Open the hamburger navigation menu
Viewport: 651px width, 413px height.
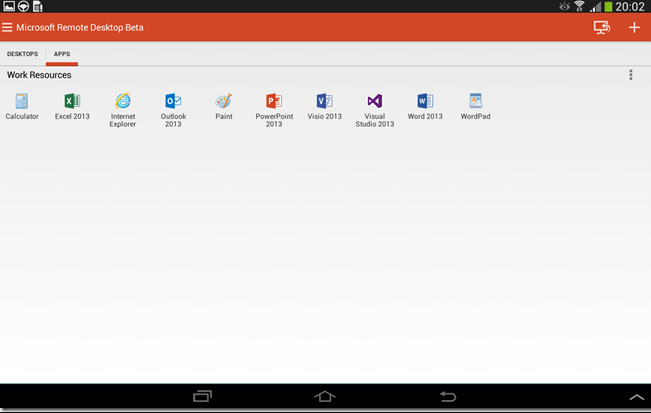pos(7,27)
